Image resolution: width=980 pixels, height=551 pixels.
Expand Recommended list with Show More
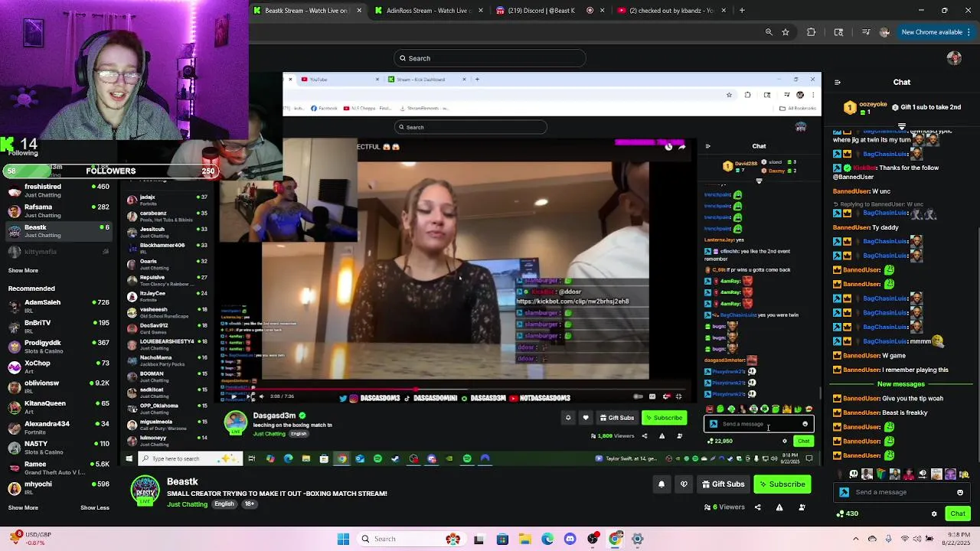[23, 507]
